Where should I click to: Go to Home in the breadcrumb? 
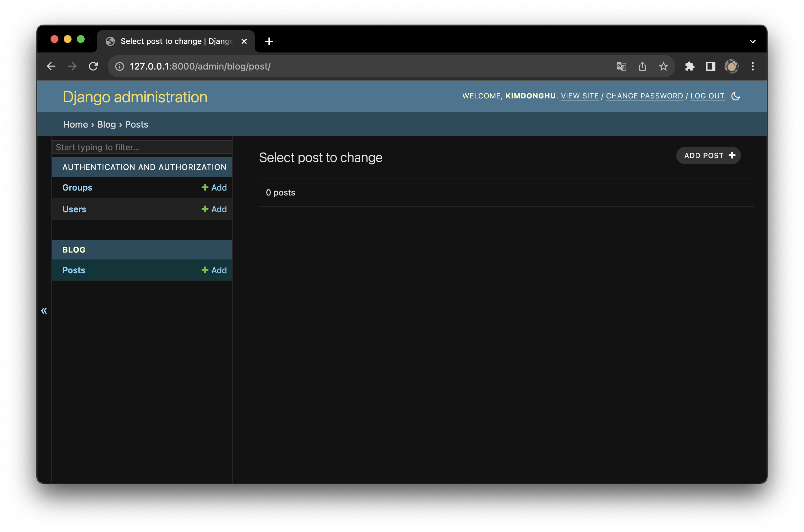(x=75, y=125)
